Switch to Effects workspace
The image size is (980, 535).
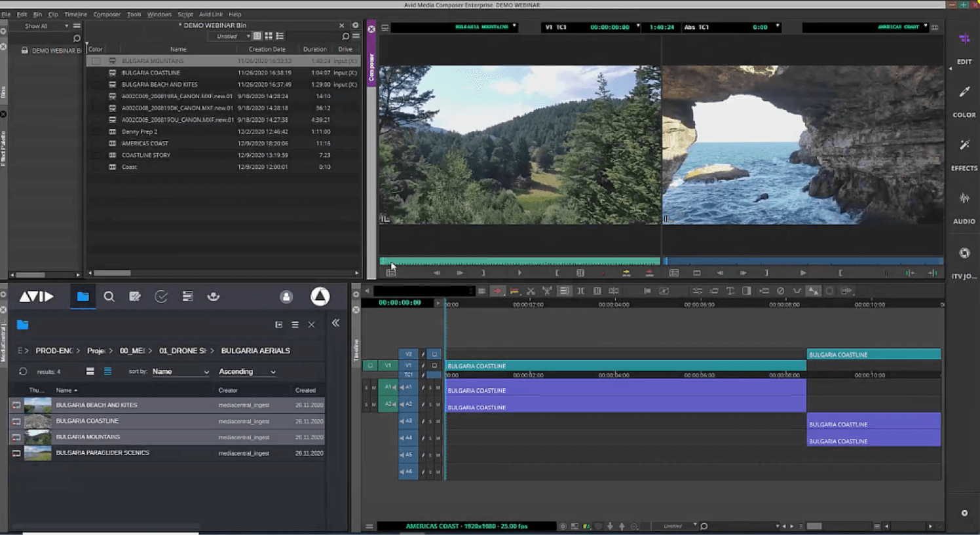tap(964, 155)
